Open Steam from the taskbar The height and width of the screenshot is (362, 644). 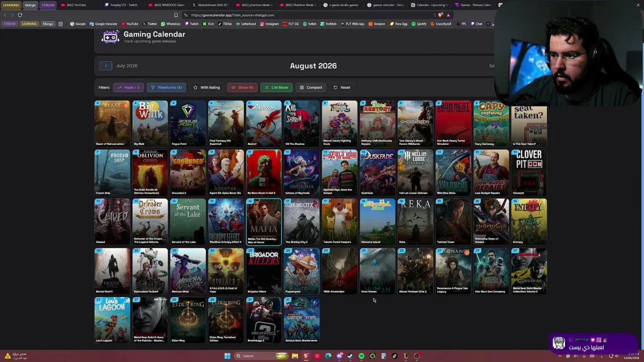[350, 356]
